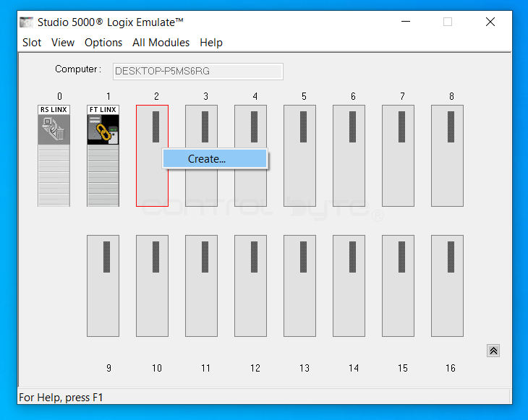Image resolution: width=528 pixels, height=420 pixels.
Task: Choose Create... from the context menu
Action: pos(215,158)
